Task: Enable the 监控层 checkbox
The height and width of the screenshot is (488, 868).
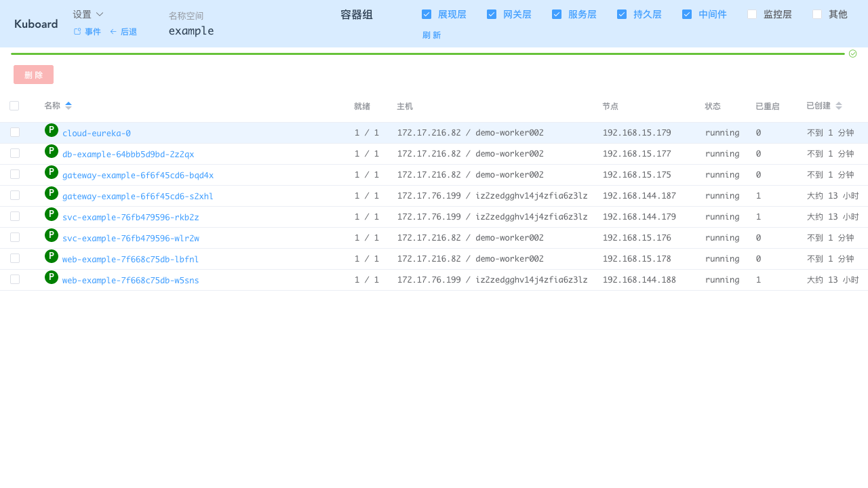Action: click(752, 14)
